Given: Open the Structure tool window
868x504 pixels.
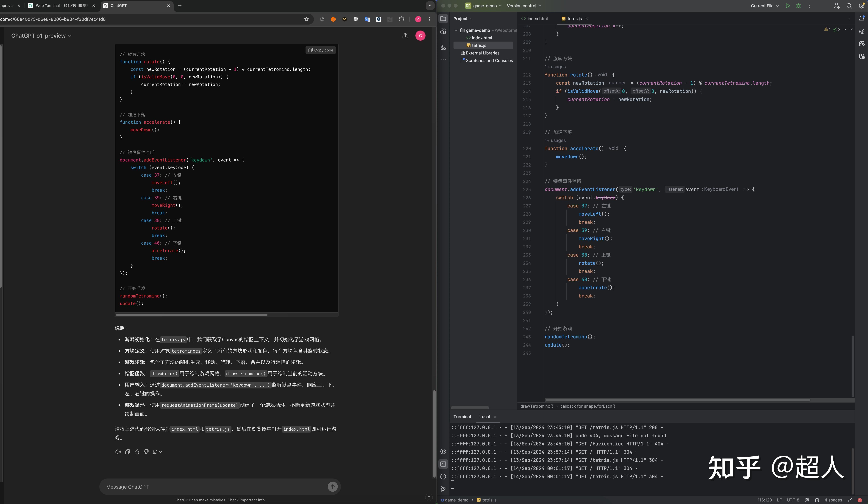Looking at the screenshot, I should click(443, 47).
